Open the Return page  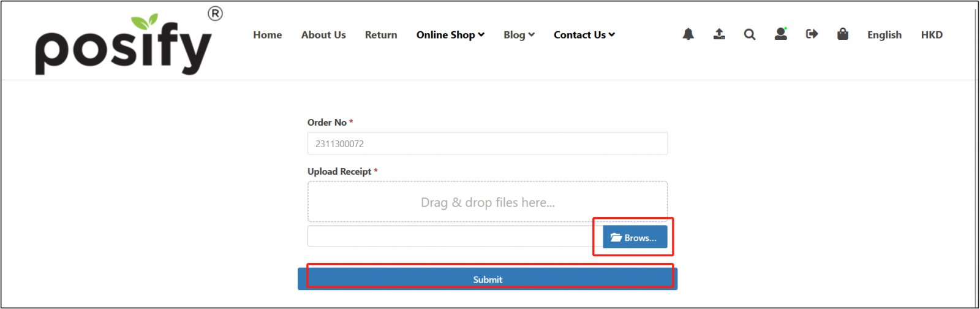tap(381, 35)
